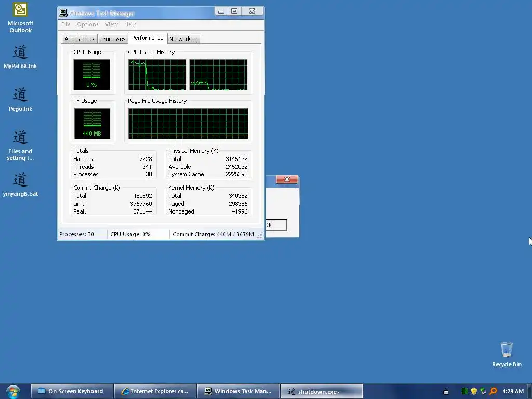Maximize the Windows Task Manager window

[234, 11]
